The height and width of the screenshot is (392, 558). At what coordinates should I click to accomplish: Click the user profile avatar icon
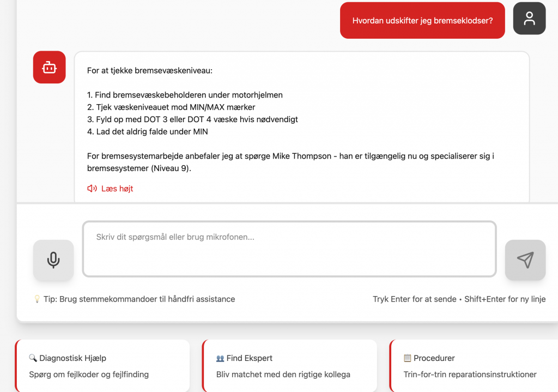tap(529, 19)
